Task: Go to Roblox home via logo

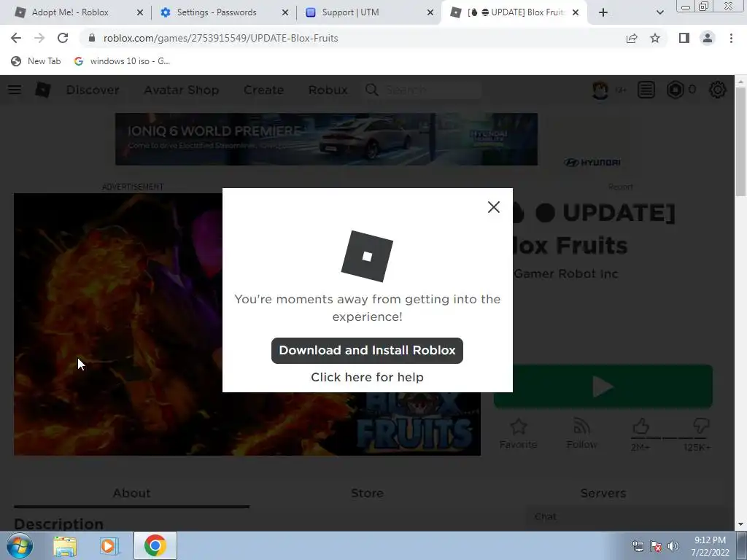Action: tap(43, 90)
